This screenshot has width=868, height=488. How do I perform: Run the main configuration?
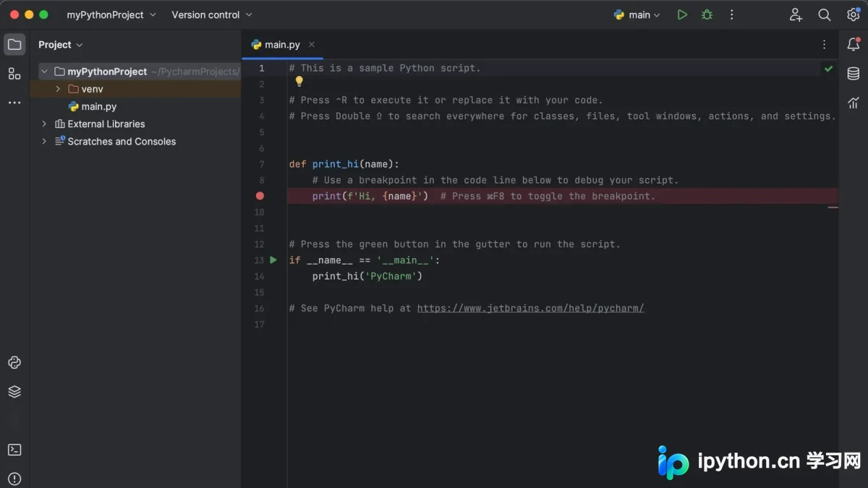tap(682, 14)
